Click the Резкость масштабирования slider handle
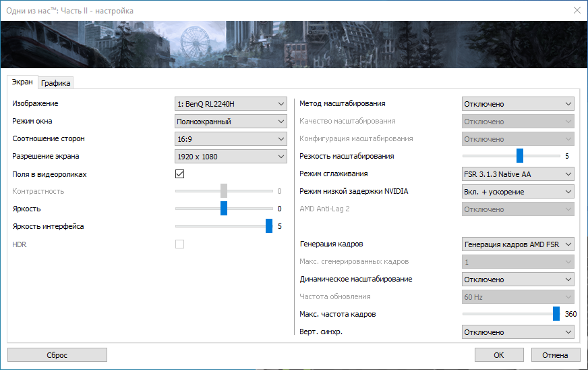The width and height of the screenshot is (588, 370). (x=520, y=156)
